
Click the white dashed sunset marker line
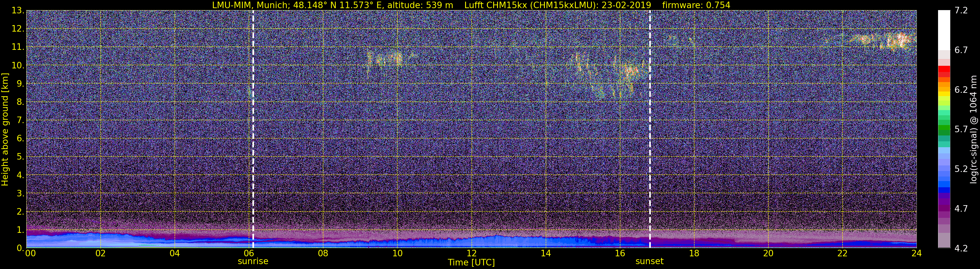click(650, 129)
